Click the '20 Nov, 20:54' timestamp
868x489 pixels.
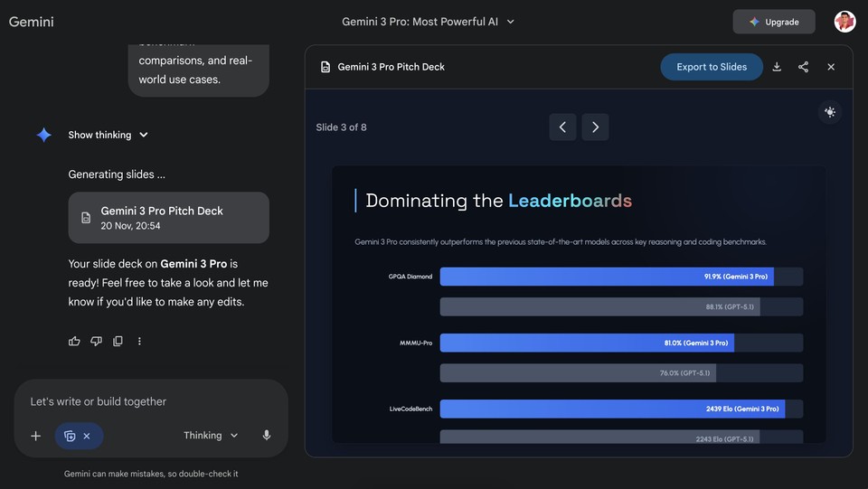[130, 226]
